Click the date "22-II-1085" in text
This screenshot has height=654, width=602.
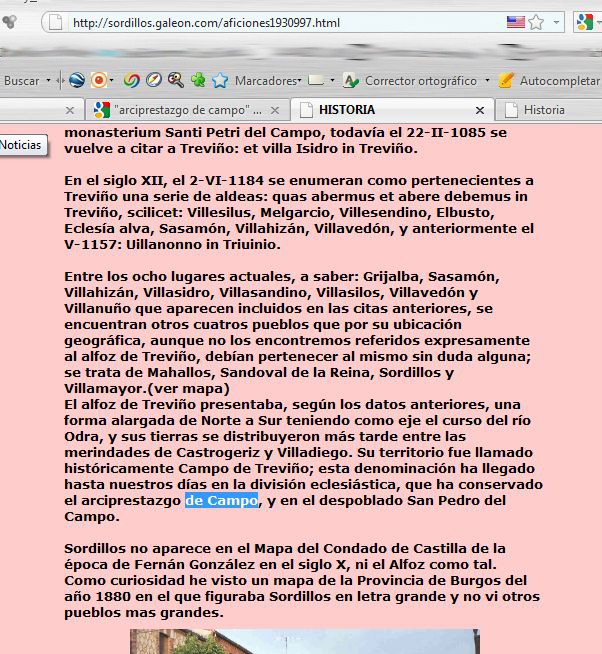[446, 132]
